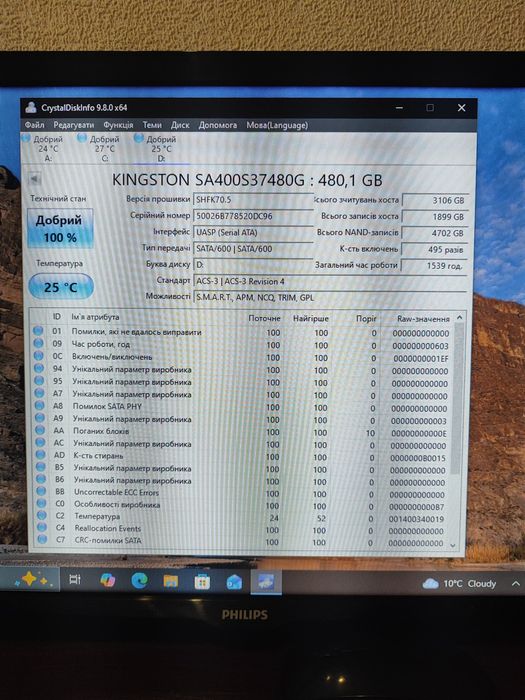Click the Найгірше column header
Viewport: 525px width, 700px height.
coord(311,318)
